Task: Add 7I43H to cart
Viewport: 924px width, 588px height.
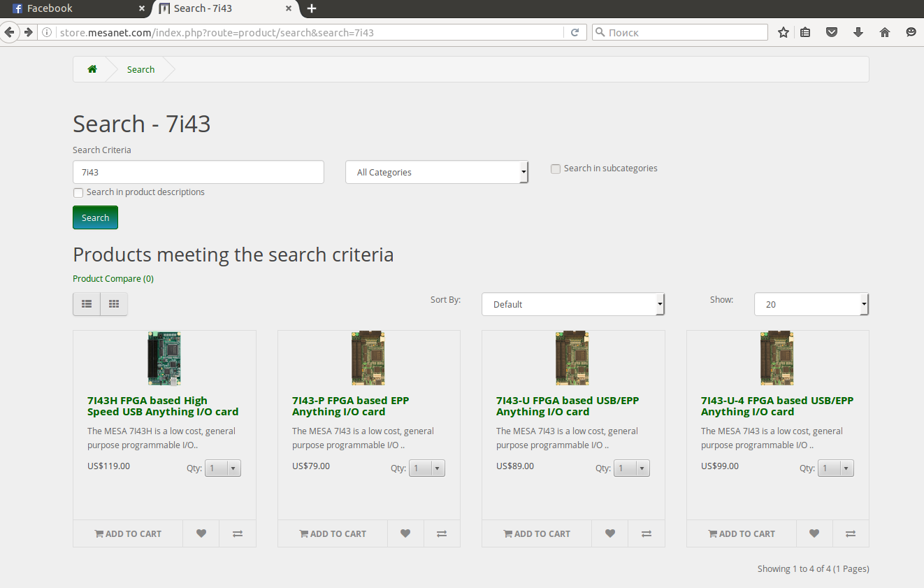Action: (x=128, y=533)
